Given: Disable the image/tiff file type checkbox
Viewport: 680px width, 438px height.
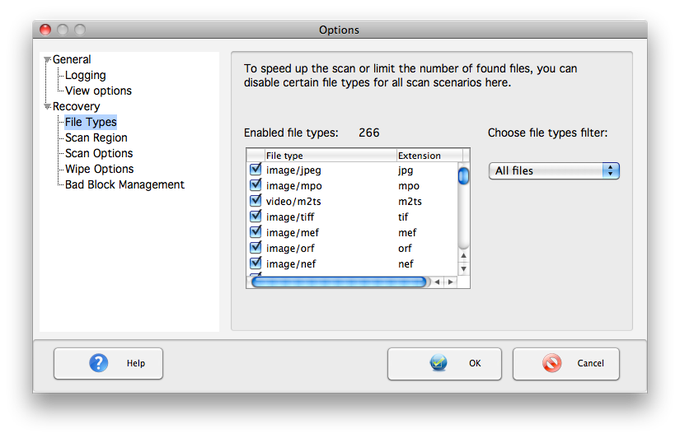Looking at the screenshot, I should point(255,216).
